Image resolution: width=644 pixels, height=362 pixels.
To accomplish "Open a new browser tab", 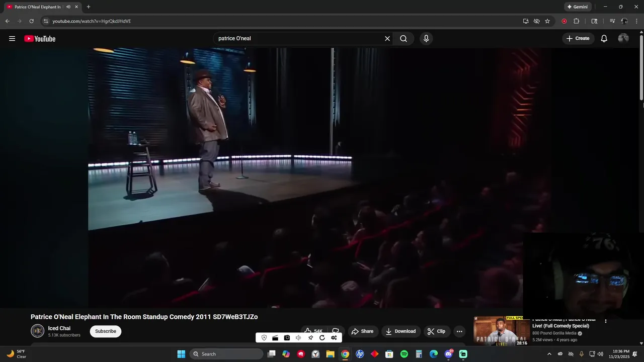I will pyautogui.click(x=89, y=7).
